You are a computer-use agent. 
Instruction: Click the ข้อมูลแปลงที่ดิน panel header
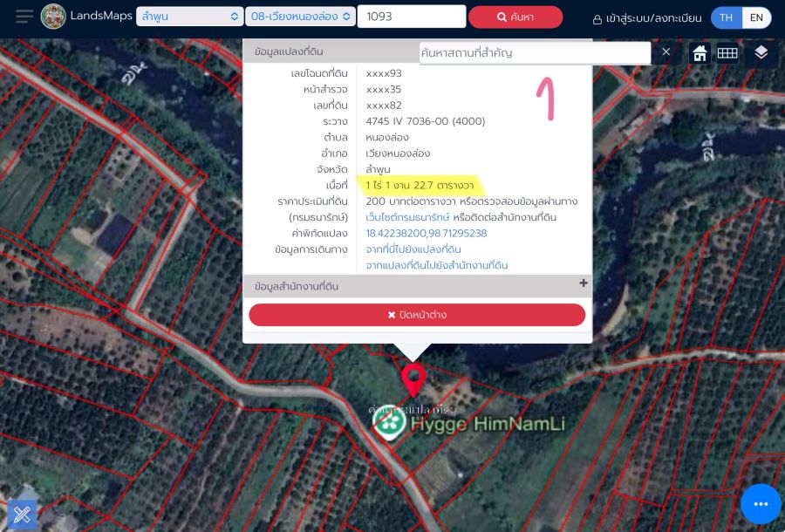330,51
